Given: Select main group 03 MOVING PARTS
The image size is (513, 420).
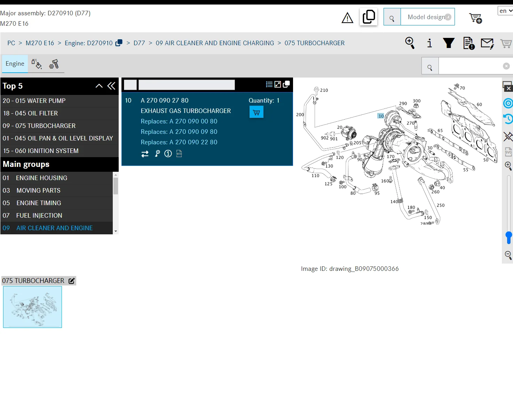Looking at the screenshot, I should coord(57,191).
